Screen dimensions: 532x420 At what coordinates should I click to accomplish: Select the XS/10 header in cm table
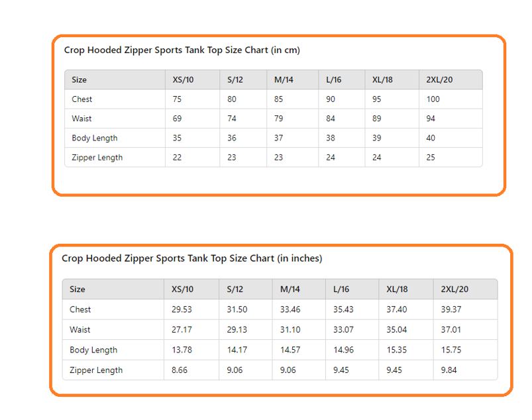tap(183, 80)
